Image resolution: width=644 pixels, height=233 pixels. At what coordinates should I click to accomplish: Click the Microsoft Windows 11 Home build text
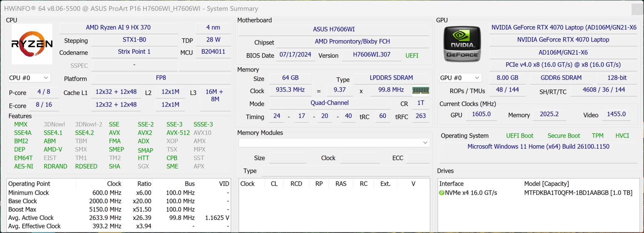point(538,147)
